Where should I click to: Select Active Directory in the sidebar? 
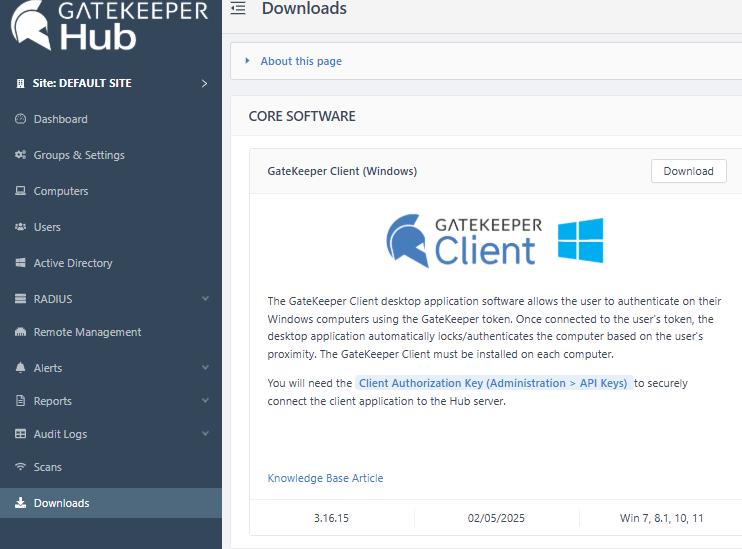point(73,263)
